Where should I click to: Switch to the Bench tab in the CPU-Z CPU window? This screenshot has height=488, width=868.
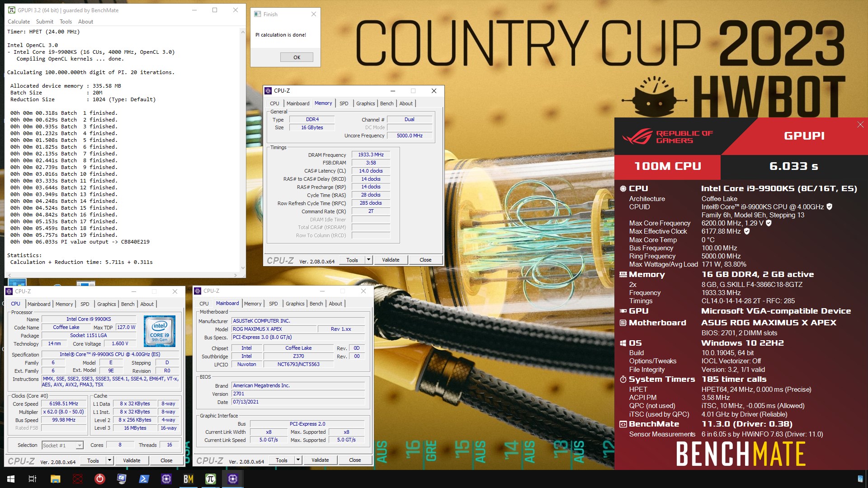[128, 304]
